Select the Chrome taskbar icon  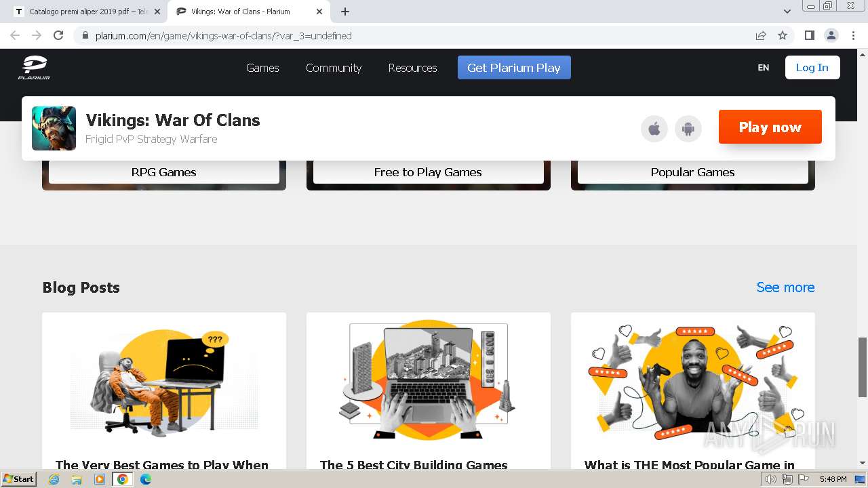point(123,479)
